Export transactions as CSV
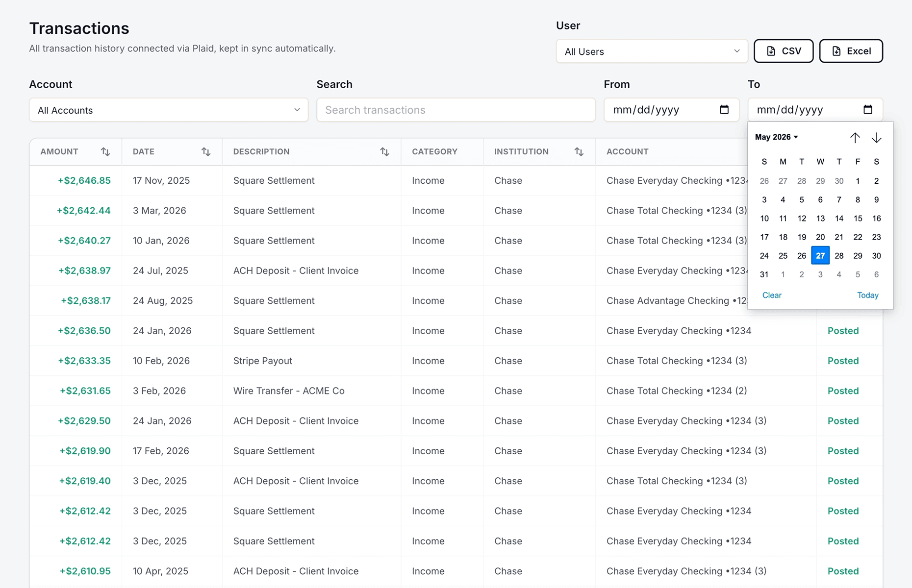 [784, 51]
